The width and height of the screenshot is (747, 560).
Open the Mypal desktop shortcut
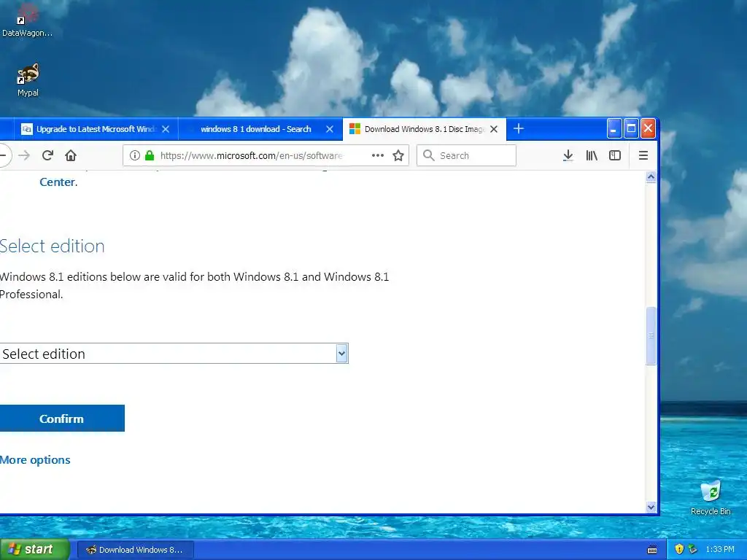click(28, 79)
